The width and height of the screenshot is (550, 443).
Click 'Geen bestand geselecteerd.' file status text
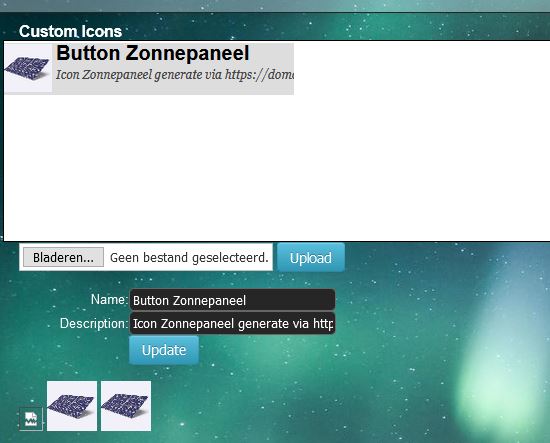tap(189, 257)
